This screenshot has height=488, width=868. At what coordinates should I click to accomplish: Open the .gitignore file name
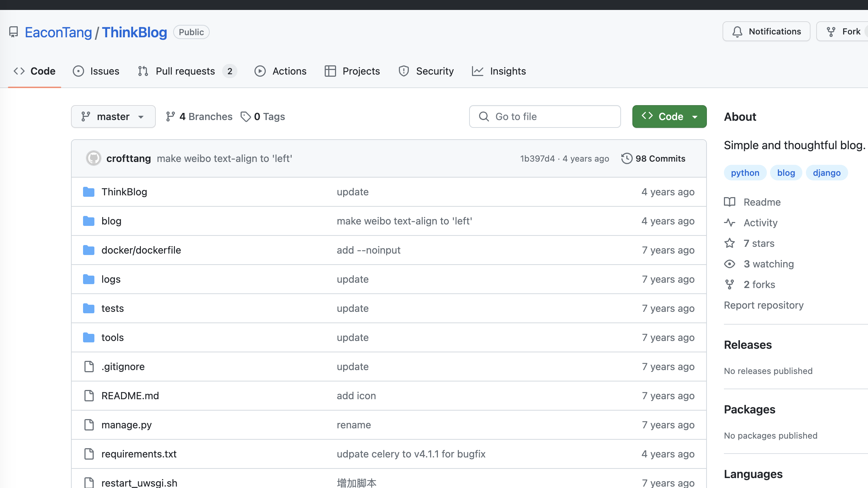tap(123, 367)
